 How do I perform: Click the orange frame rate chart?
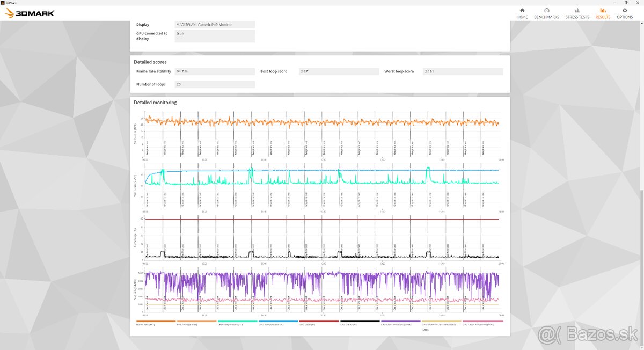coord(323,134)
